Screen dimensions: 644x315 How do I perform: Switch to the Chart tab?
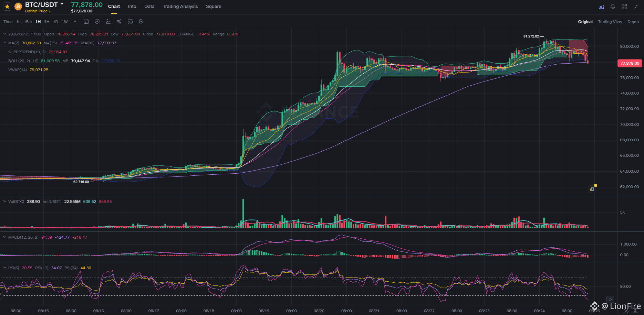pos(114,7)
